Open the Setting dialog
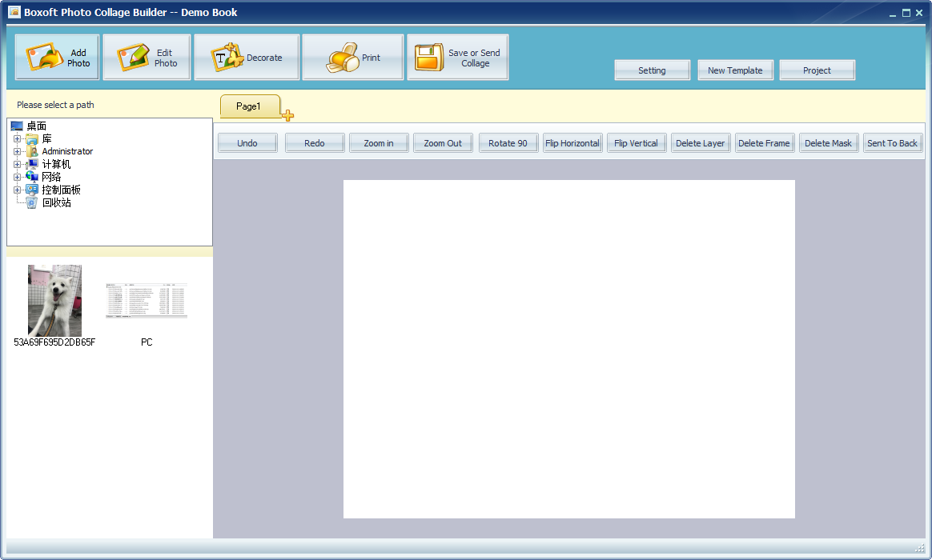 coord(652,70)
